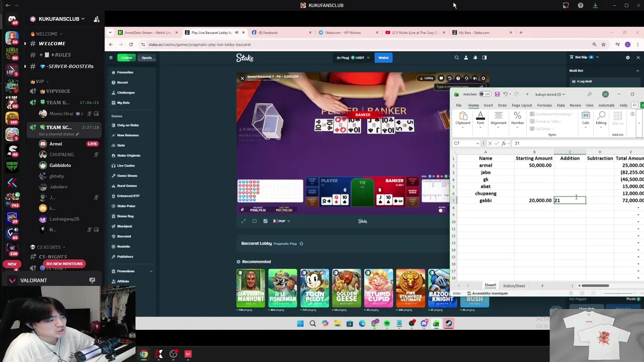Click the 301 New Mentions pill
644x362 pixels.
(x=64, y=264)
